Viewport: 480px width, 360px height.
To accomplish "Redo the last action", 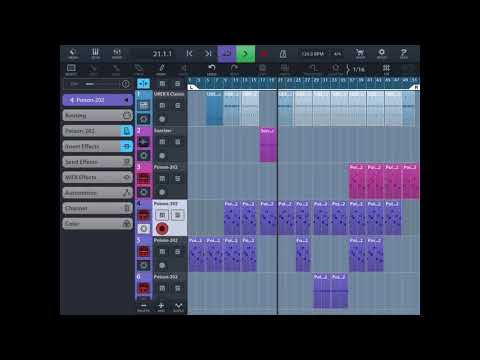I will pyautogui.click(x=234, y=70).
